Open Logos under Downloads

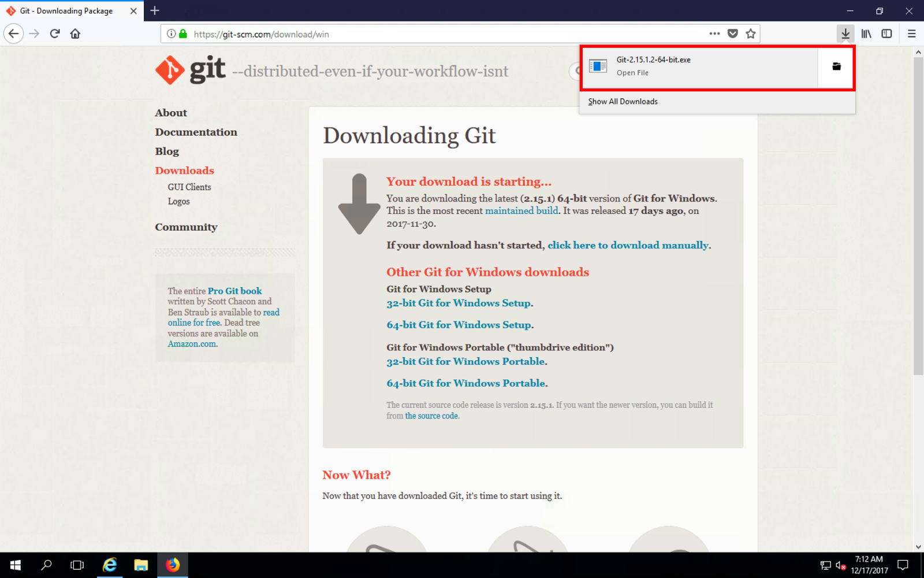178,201
